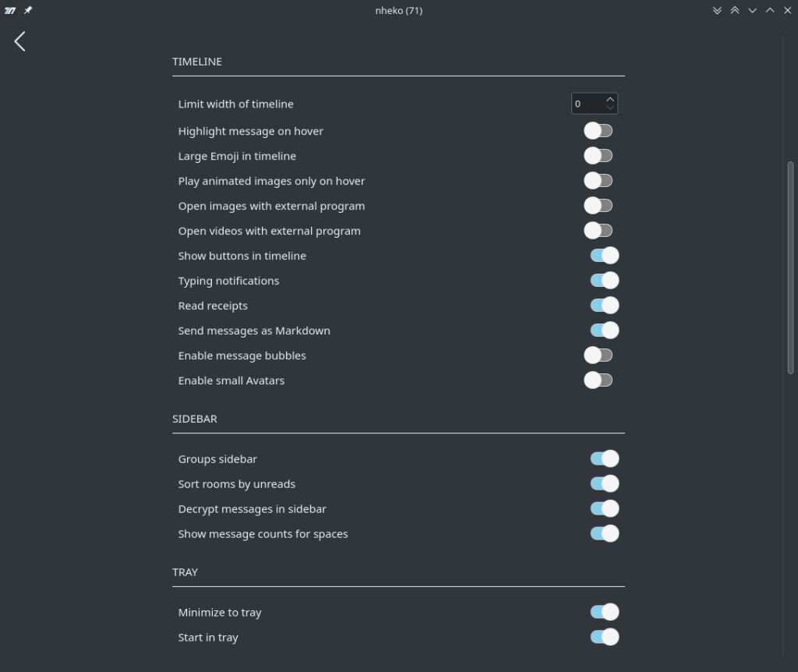Disable Show buttons in timeline
The image size is (798, 672).
tap(605, 255)
